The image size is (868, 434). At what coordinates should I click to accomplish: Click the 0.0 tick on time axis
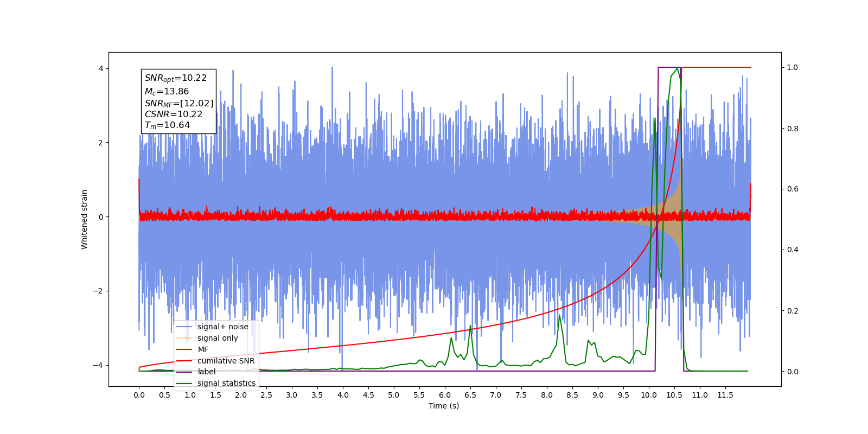coord(139,395)
